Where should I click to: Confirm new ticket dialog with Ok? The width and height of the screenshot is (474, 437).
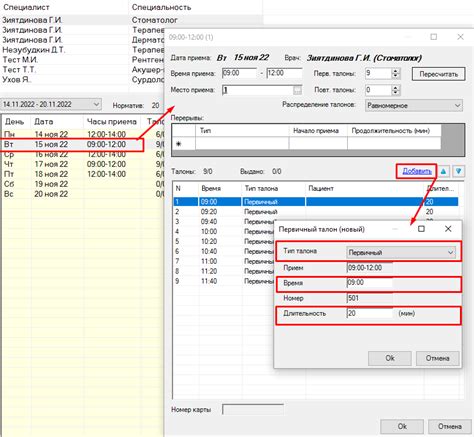(390, 358)
